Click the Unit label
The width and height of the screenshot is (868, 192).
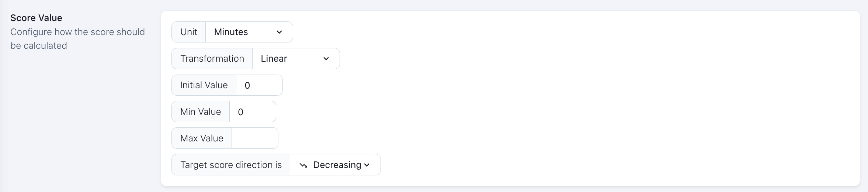click(189, 32)
